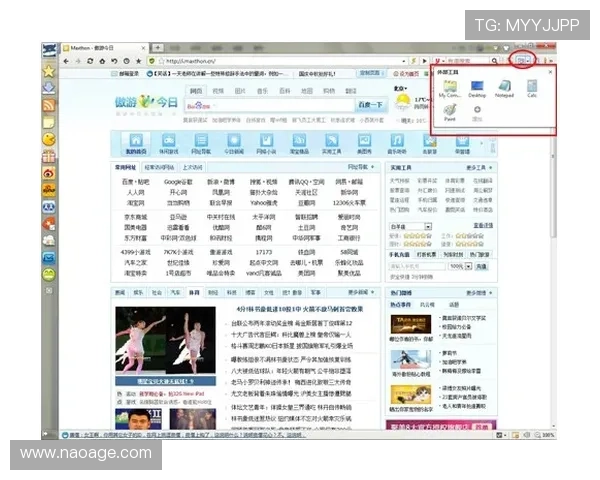Screen dimensions: 600x480
Task: Reload the page with Refresh icon
Action: (90, 61)
